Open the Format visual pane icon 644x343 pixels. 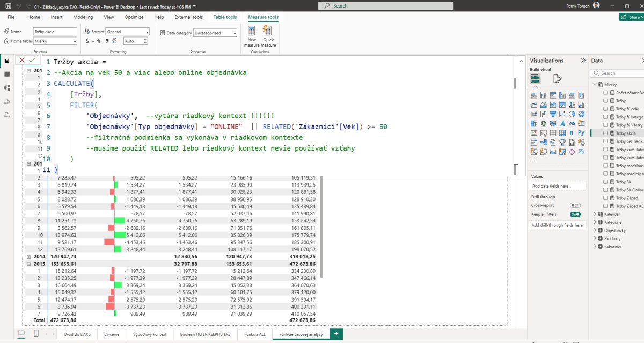557,79
